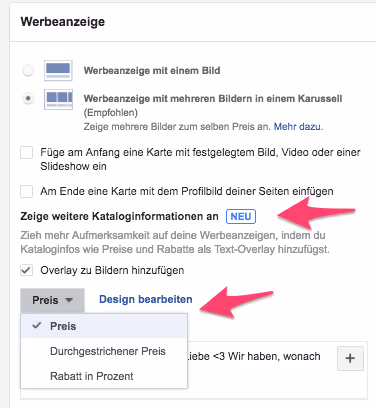Check 'Füge am Anfang eine Karte' checkbox
Screen dimensions: 376x408
(27, 153)
